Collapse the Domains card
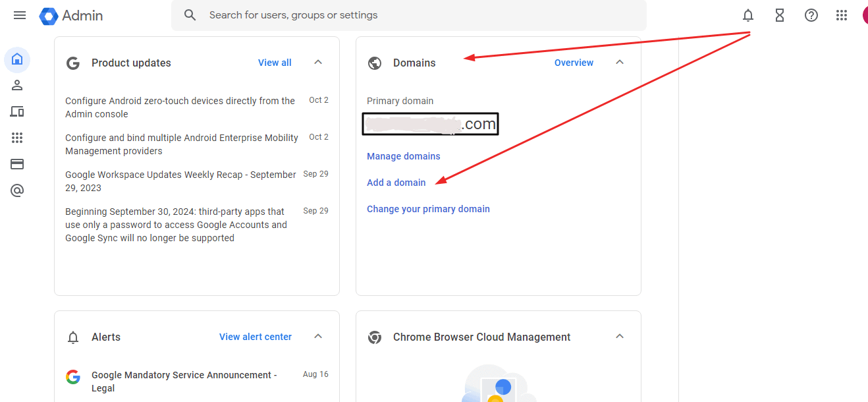868x402 pixels. [x=620, y=62]
